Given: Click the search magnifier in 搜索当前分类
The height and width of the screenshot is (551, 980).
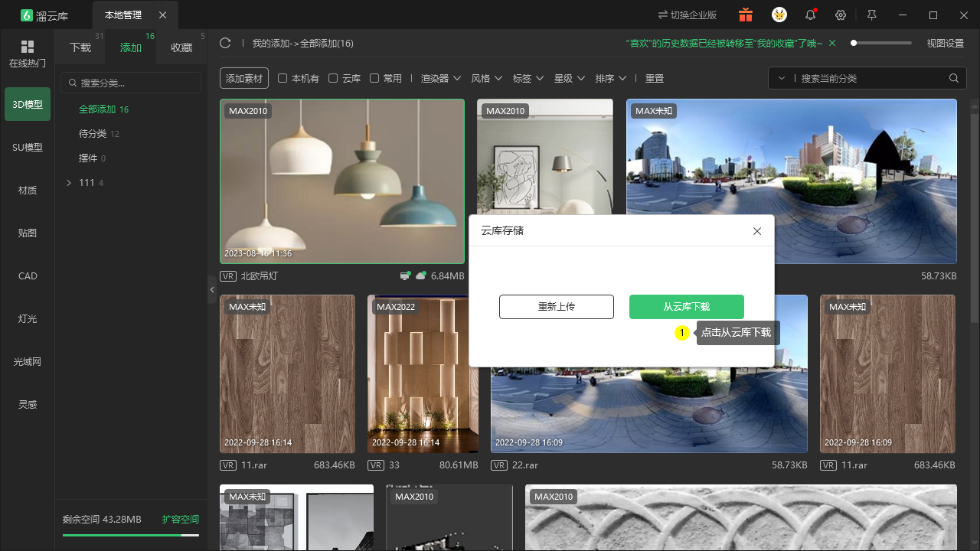Looking at the screenshot, I should coord(954,78).
